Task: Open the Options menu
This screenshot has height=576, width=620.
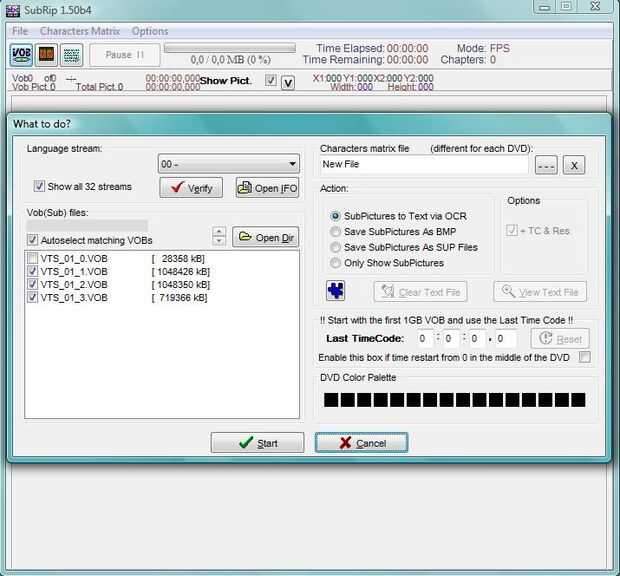Action: point(150,31)
